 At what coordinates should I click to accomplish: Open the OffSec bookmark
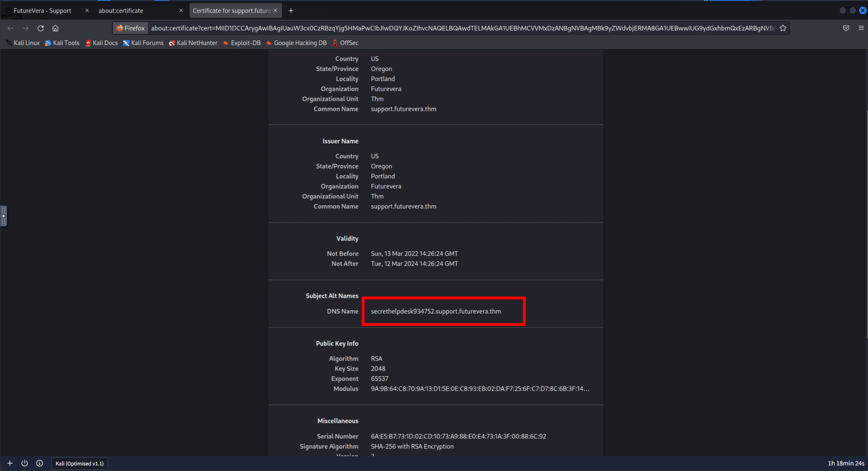click(345, 43)
